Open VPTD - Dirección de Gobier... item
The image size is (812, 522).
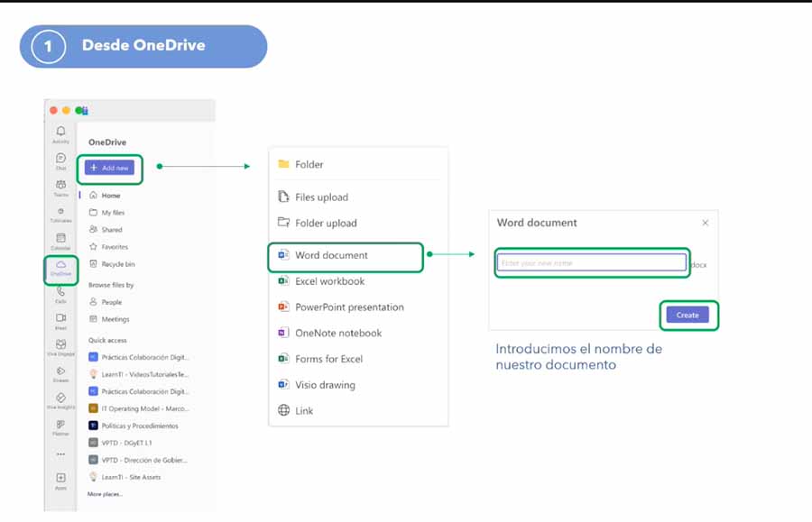click(138, 460)
